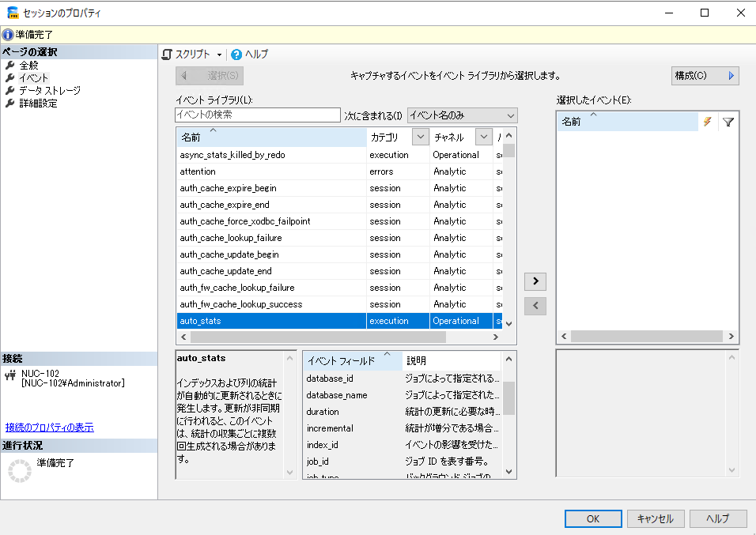Click the 説明 column header
The height and width of the screenshot is (535, 756).
click(452, 360)
